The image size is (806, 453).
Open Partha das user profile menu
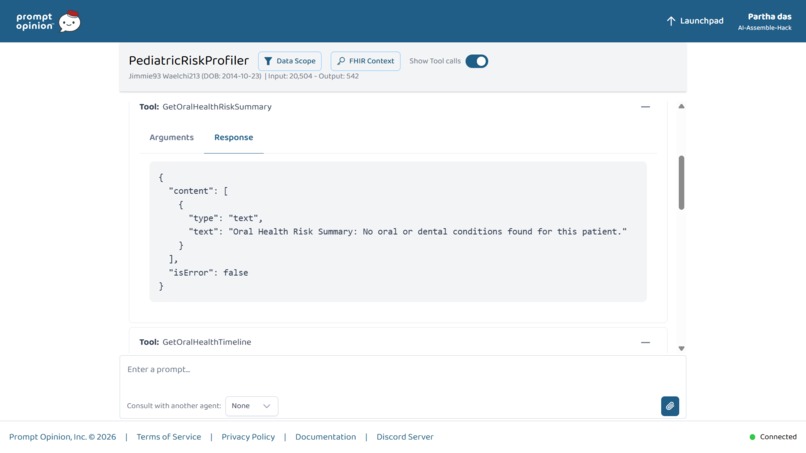pyautogui.click(x=764, y=22)
